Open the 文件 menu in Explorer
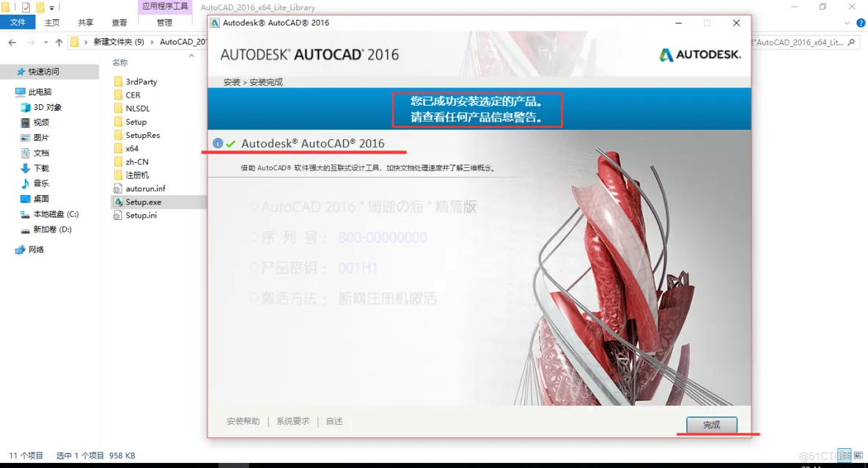 [x=18, y=22]
